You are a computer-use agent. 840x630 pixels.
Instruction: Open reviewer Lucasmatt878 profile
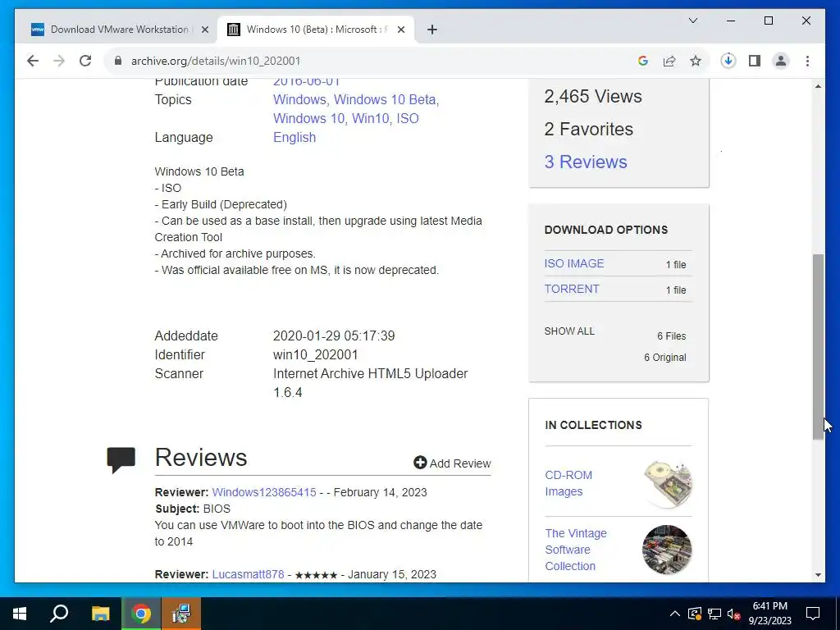click(x=248, y=574)
